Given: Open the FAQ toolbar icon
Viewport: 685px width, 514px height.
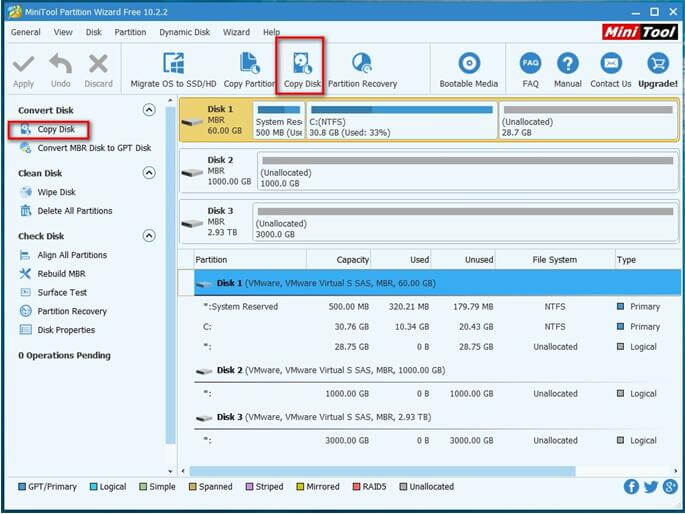Looking at the screenshot, I should coord(530,64).
